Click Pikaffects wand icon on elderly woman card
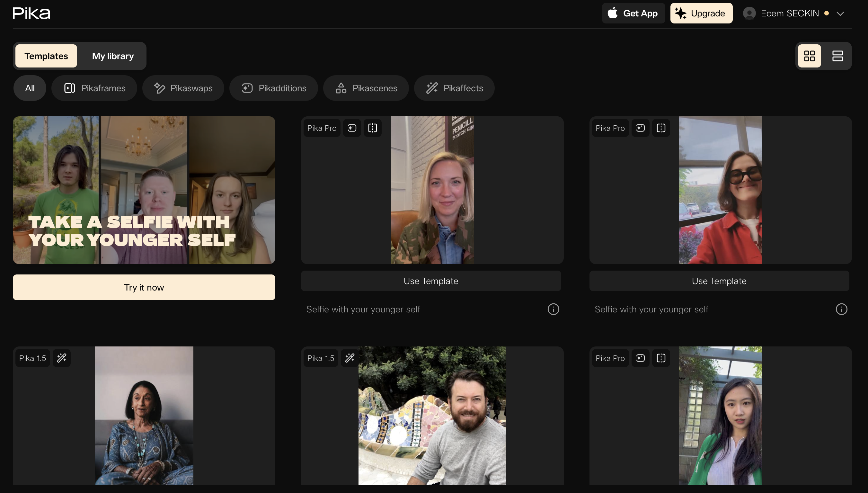This screenshot has width=868, height=493. pyautogui.click(x=62, y=358)
